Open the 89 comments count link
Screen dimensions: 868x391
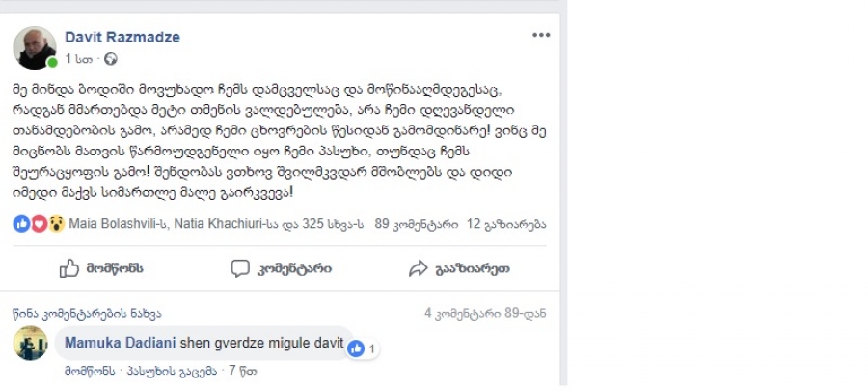[x=415, y=224]
